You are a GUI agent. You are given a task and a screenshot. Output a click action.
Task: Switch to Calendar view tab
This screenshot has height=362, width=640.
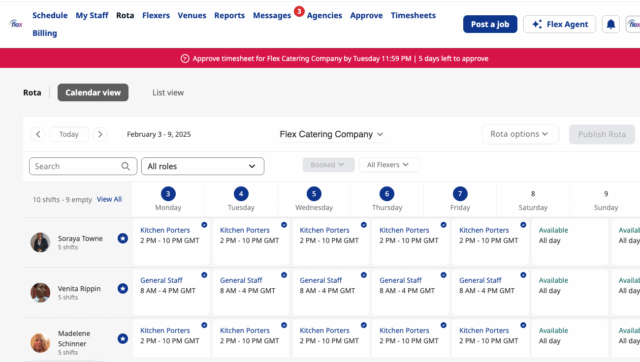93,93
